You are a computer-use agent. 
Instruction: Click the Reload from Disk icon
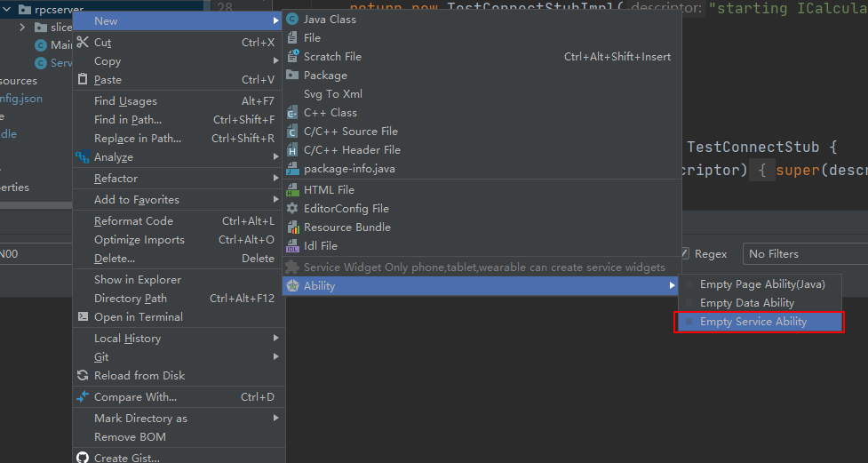click(x=83, y=376)
